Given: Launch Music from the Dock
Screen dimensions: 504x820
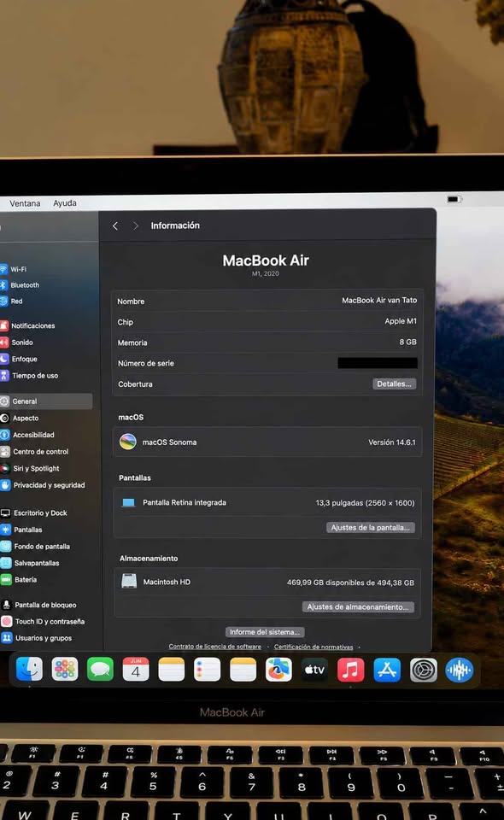Looking at the screenshot, I should click(x=350, y=670).
